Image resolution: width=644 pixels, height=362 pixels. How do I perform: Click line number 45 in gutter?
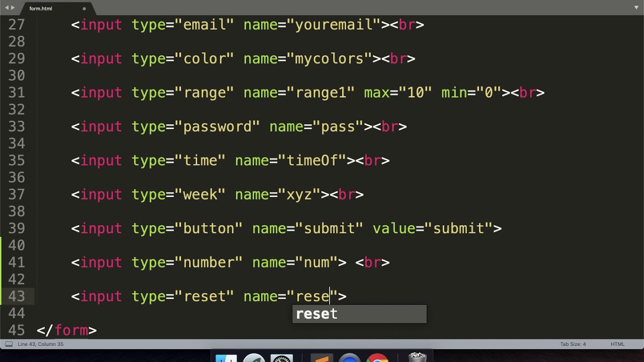pos(17,330)
